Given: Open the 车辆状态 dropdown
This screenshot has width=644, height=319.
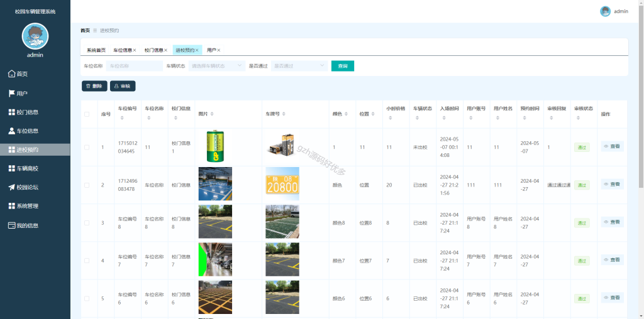Looking at the screenshot, I should 217,66.
